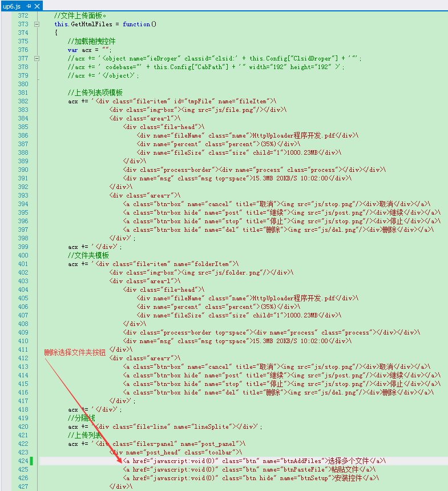The height and width of the screenshot is (491, 448).
Task: Click the comment //上传列表项模板
Action: click(95, 92)
